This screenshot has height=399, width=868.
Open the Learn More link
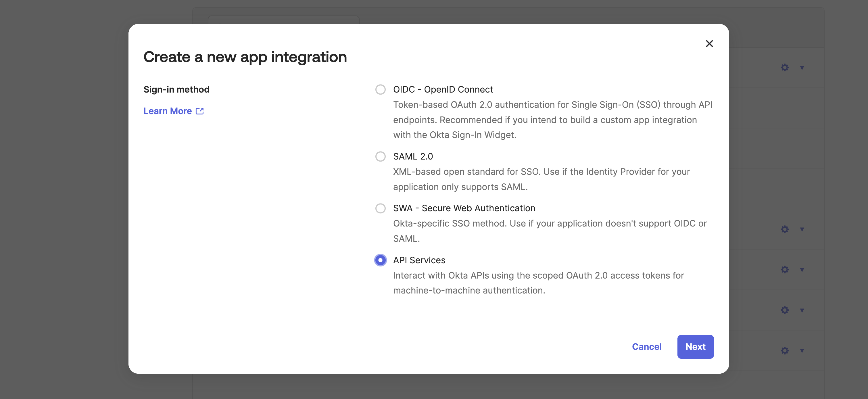coord(168,111)
